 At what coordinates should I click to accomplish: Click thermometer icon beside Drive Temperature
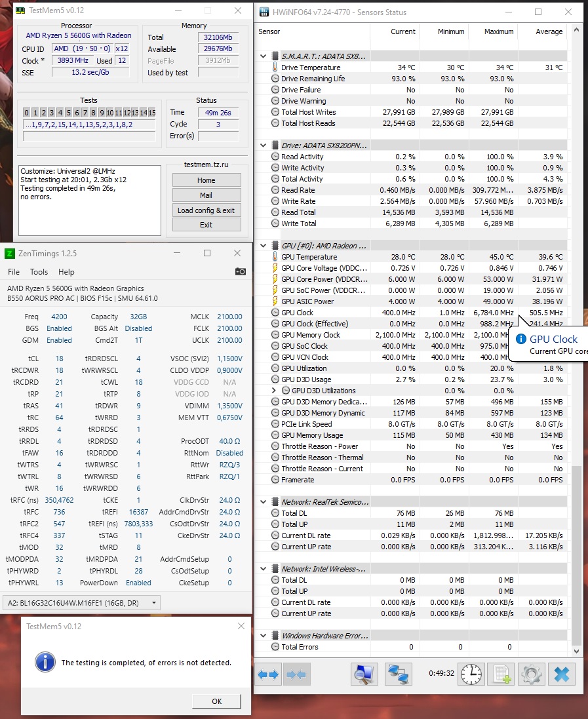coord(275,68)
